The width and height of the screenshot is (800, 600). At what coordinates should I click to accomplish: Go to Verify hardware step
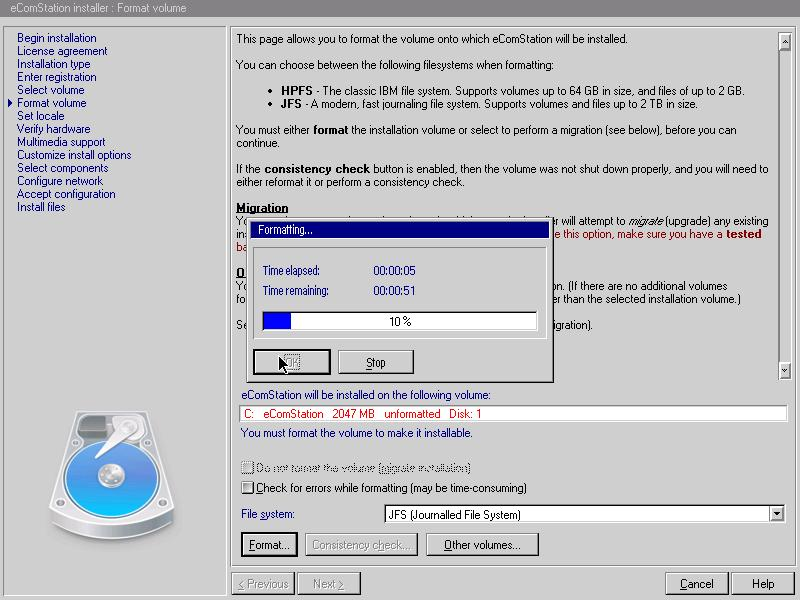click(x=54, y=129)
